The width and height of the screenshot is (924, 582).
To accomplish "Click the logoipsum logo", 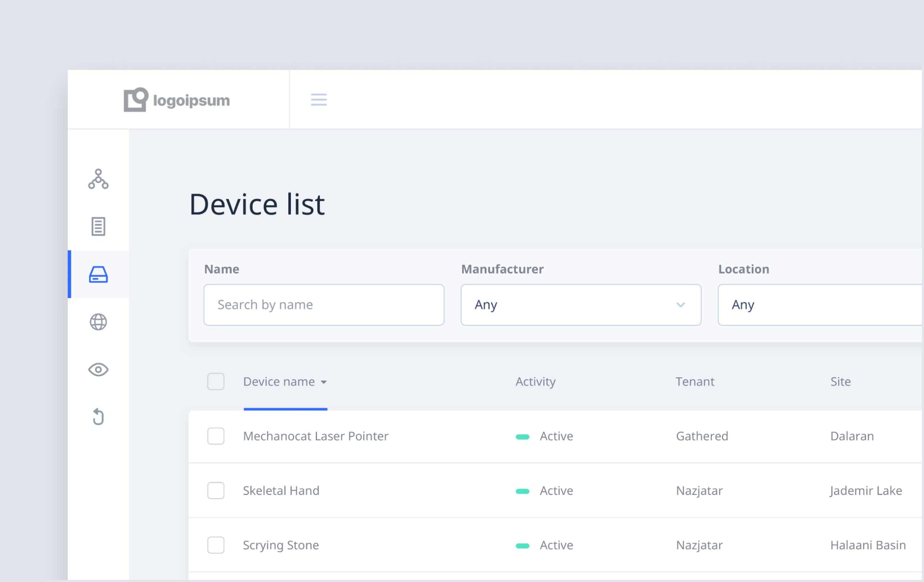I will pyautogui.click(x=176, y=100).
